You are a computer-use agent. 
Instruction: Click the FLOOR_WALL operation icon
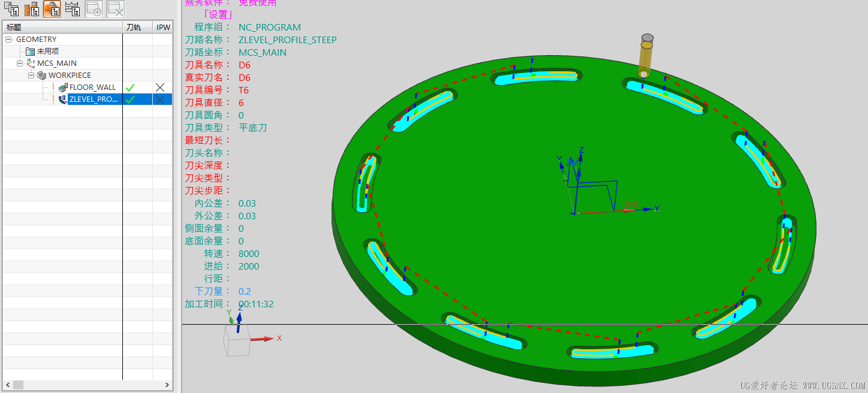click(x=63, y=87)
